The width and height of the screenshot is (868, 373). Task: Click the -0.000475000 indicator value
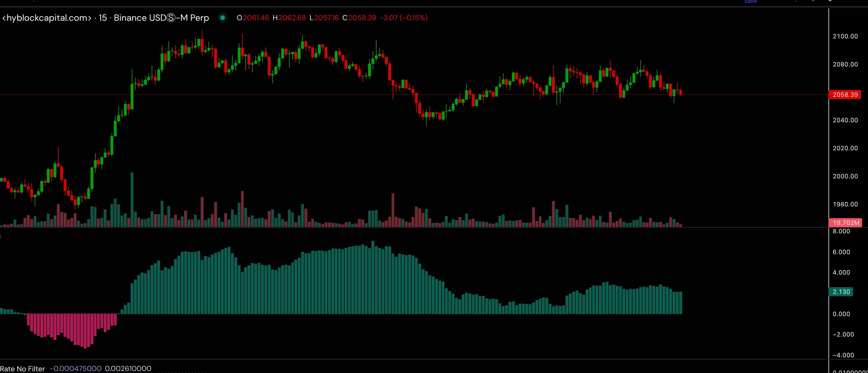(75, 369)
